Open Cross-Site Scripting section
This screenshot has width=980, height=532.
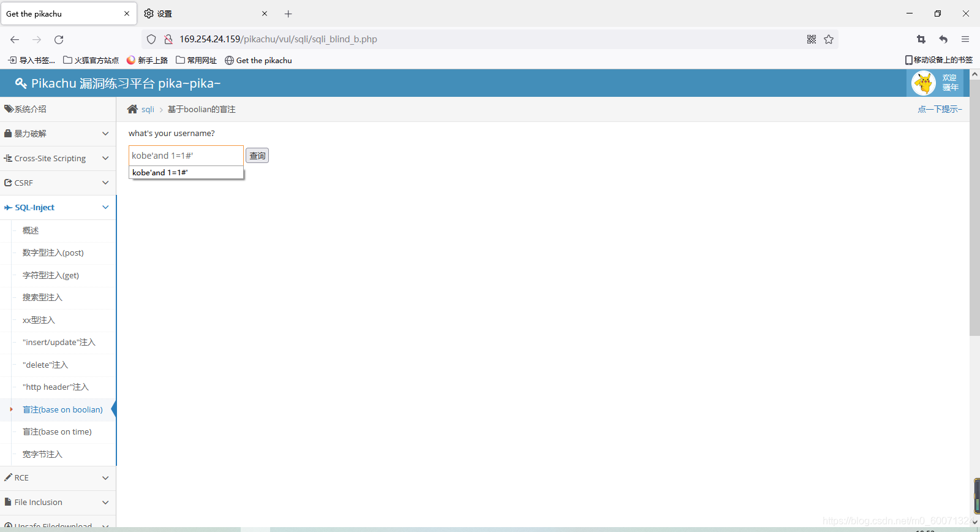(x=58, y=158)
